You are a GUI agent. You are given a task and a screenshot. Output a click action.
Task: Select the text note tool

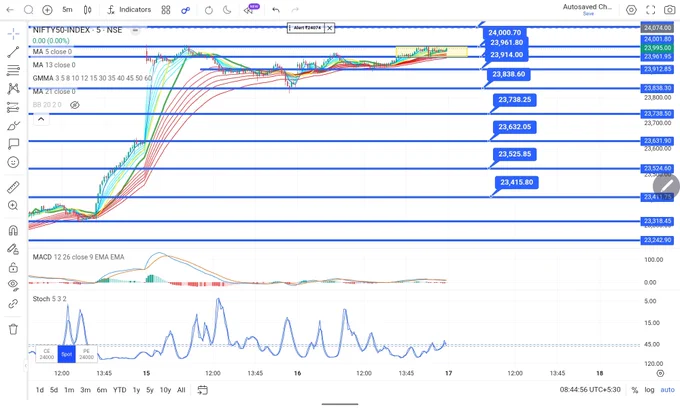pyautogui.click(x=13, y=144)
